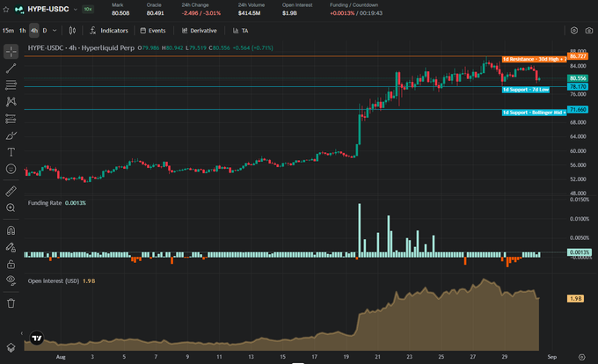Favorite HYPE-USDC with the star icon
This screenshot has height=364, width=598.
click(x=6, y=10)
